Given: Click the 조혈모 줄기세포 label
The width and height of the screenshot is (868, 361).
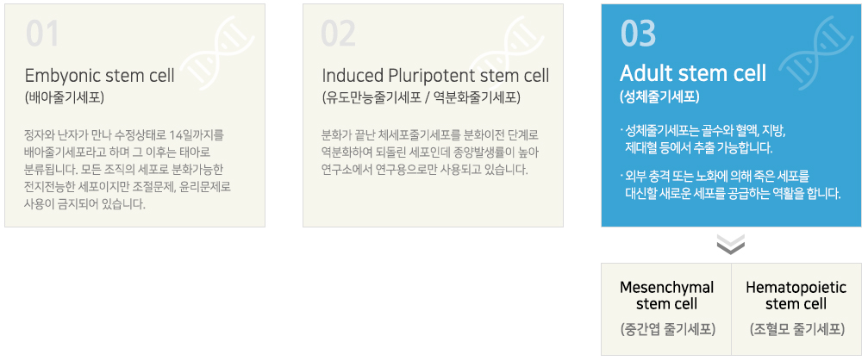Looking at the screenshot, I should [796, 330].
